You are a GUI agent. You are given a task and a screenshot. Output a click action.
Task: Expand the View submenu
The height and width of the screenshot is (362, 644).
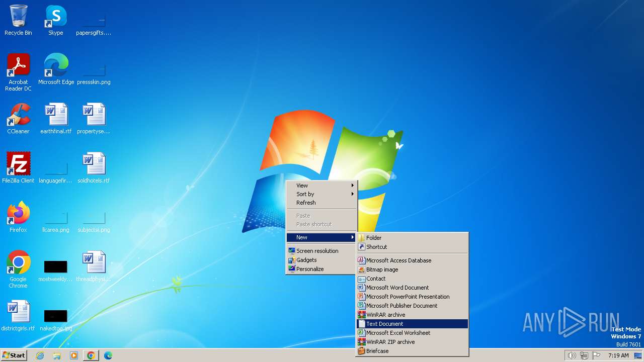coord(321,186)
